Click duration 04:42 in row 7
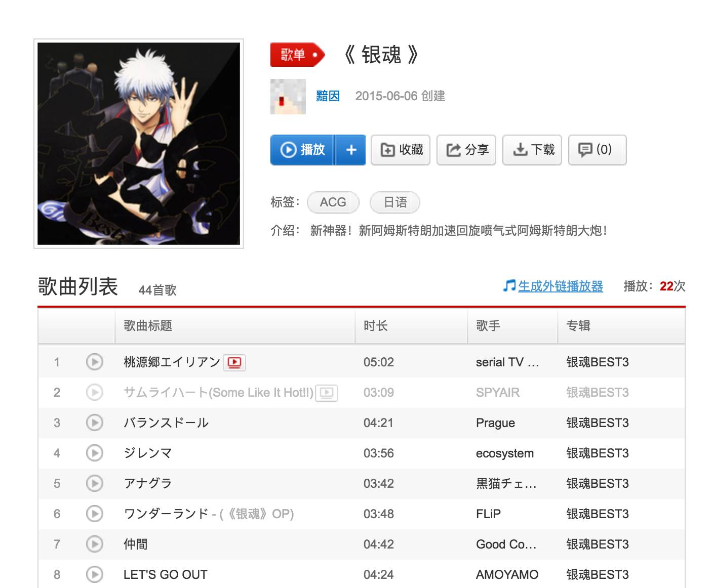This screenshot has height=588, width=713. [379, 544]
